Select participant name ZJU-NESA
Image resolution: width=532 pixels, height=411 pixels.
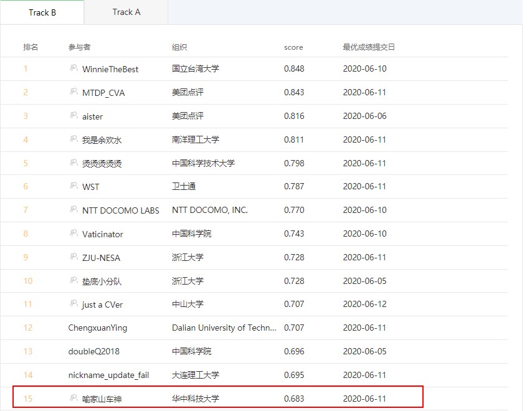click(x=101, y=258)
